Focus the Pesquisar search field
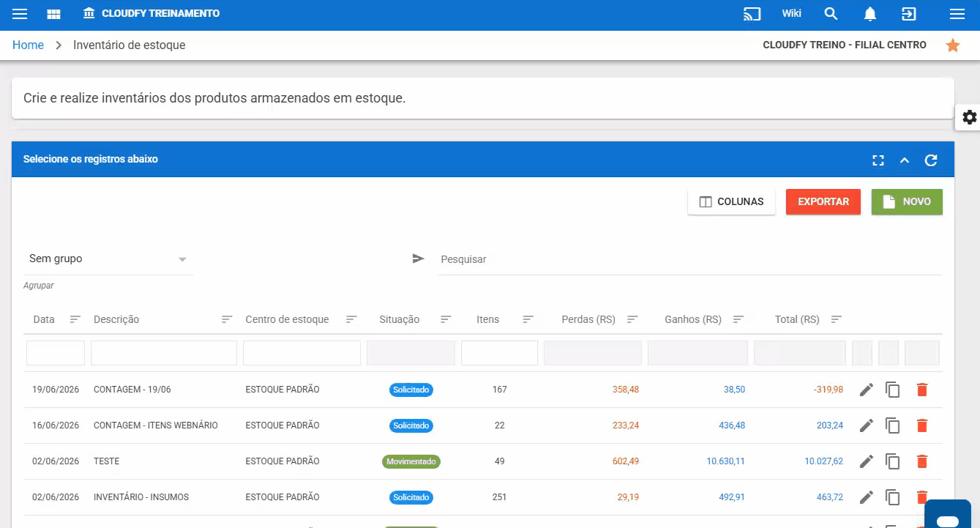 pyautogui.click(x=689, y=260)
